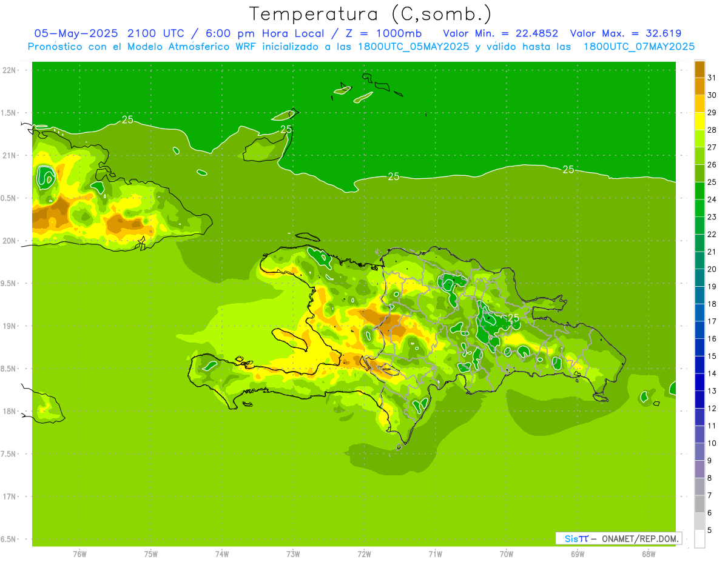Click the "71W" longitude axis label
This screenshot has height=562, width=728.
pyautogui.click(x=435, y=554)
